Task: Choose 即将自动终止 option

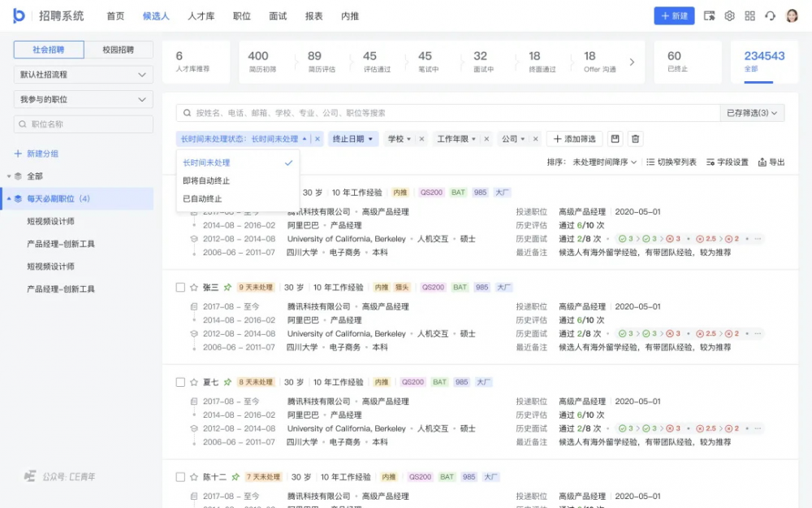Action: pos(238,181)
